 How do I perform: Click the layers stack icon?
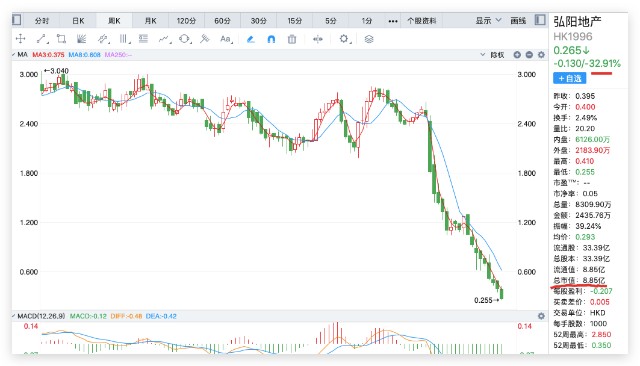[x=369, y=39]
